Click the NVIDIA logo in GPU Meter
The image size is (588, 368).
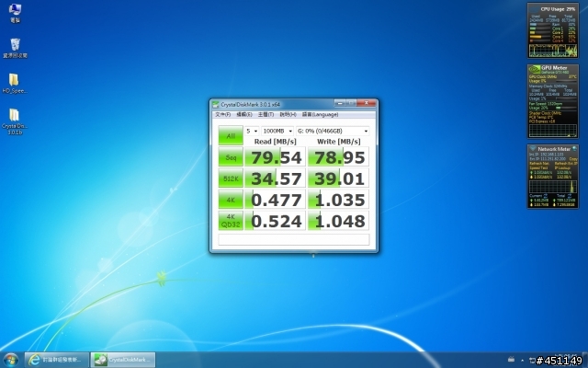click(x=535, y=70)
